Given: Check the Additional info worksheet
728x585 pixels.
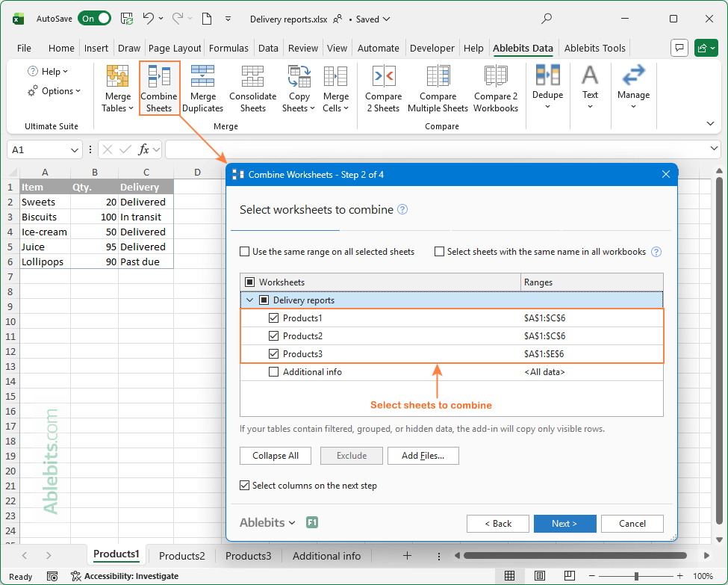Looking at the screenshot, I should point(274,371).
